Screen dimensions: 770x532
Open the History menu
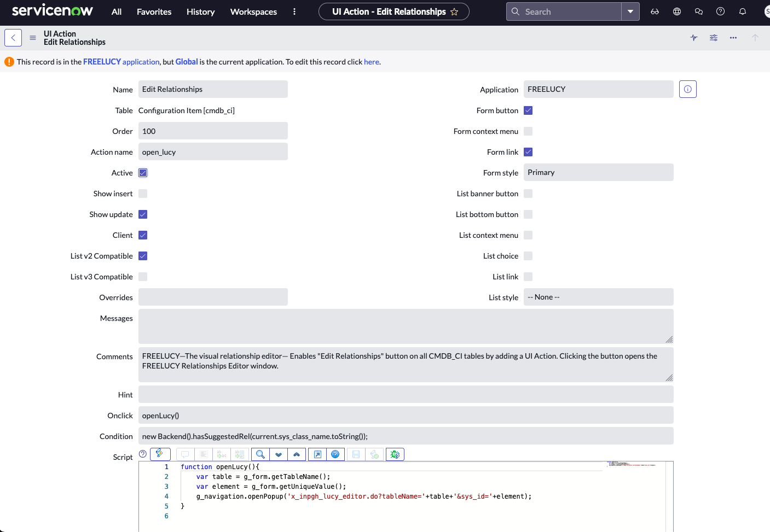point(201,11)
